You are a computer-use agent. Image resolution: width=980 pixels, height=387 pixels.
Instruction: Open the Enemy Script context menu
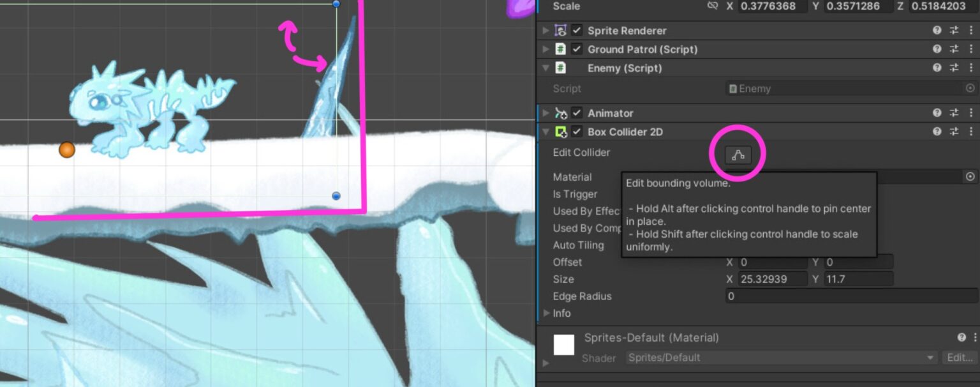coord(970,68)
